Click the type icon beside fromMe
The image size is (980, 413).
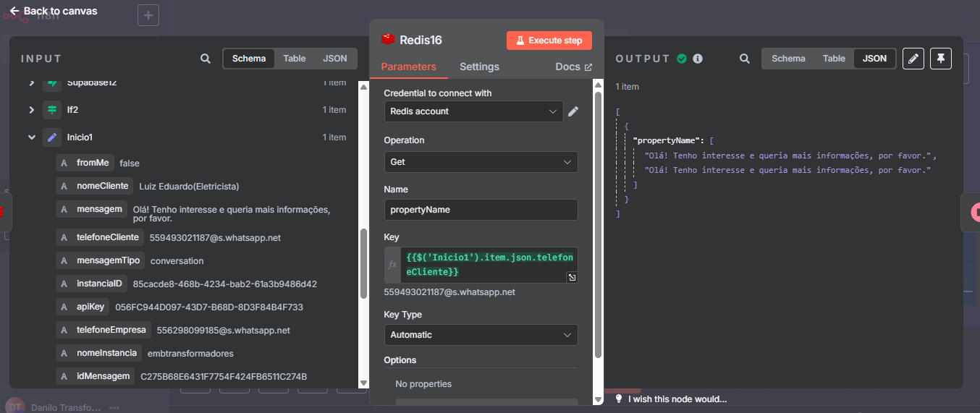click(64, 163)
